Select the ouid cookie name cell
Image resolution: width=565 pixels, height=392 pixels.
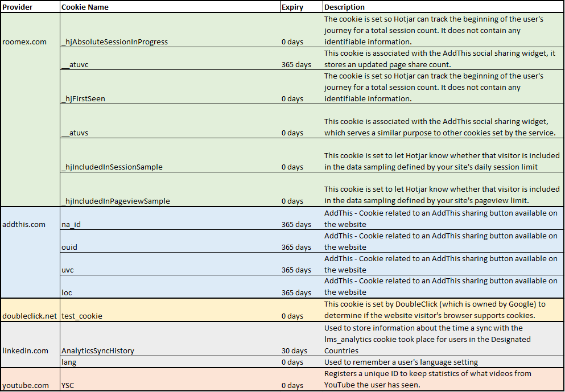tap(170, 241)
